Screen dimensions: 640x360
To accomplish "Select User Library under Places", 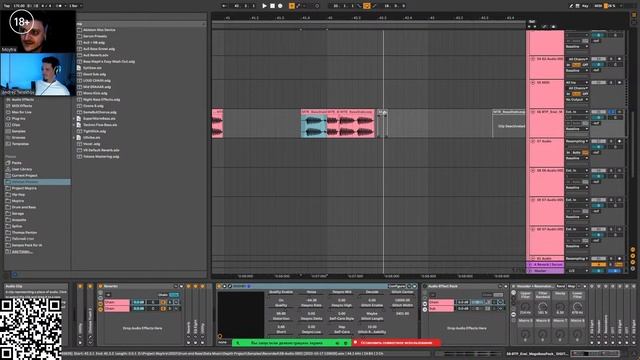I will pos(22,169).
